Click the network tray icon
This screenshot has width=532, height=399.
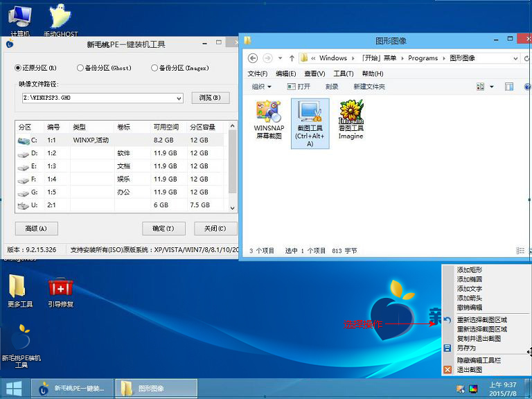pos(461,389)
